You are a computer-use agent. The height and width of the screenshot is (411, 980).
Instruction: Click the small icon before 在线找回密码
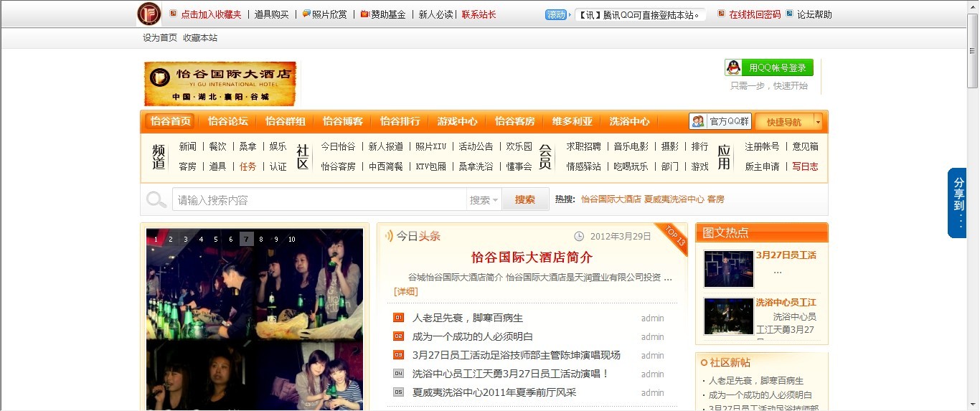click(x=721, y=14)
